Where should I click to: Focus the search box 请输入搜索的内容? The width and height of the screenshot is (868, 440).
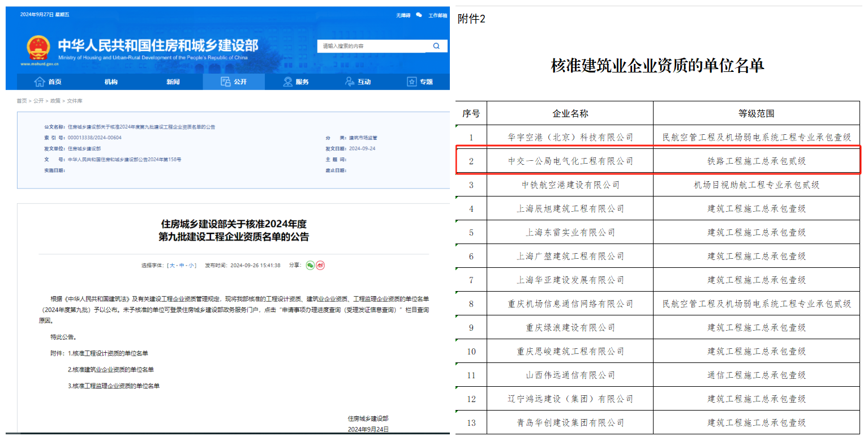click(x=372, y=46)
